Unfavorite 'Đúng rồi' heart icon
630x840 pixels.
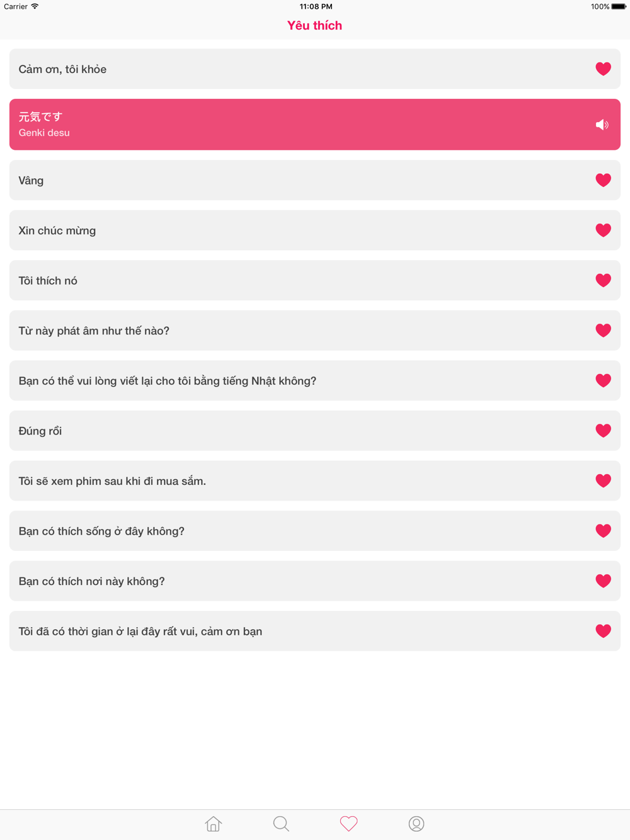coord(604,431)
